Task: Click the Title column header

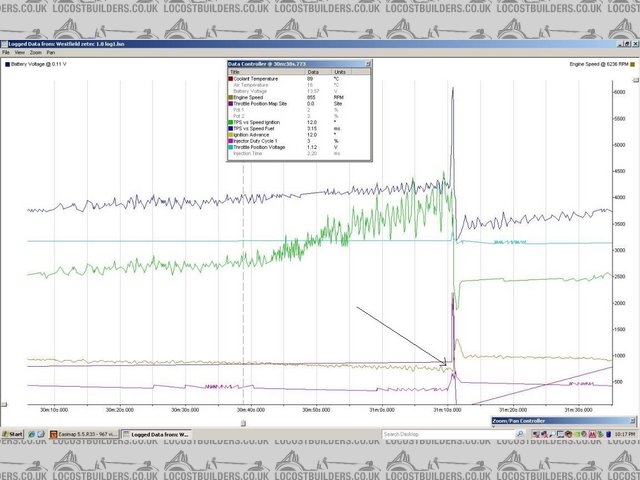Action: 267,72
